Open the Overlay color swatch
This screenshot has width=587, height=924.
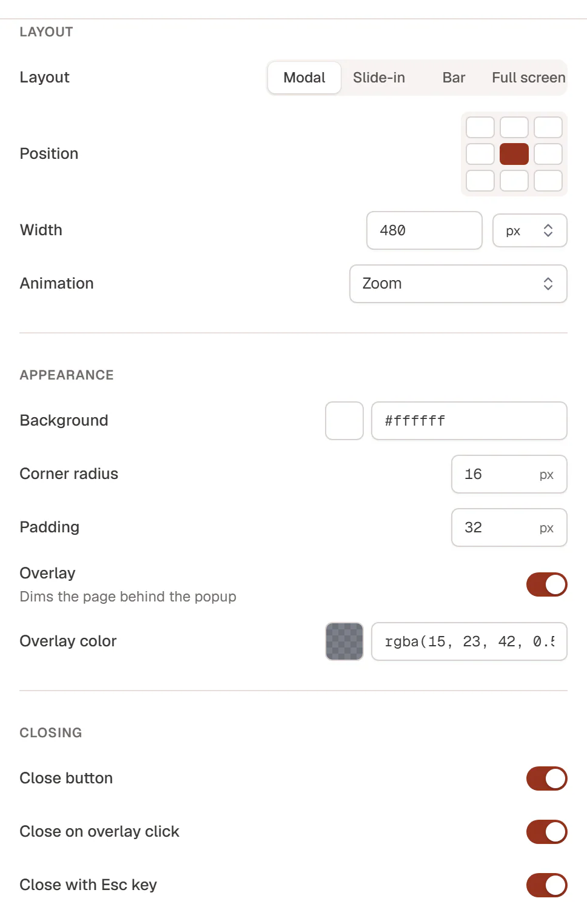click(344, 641)
